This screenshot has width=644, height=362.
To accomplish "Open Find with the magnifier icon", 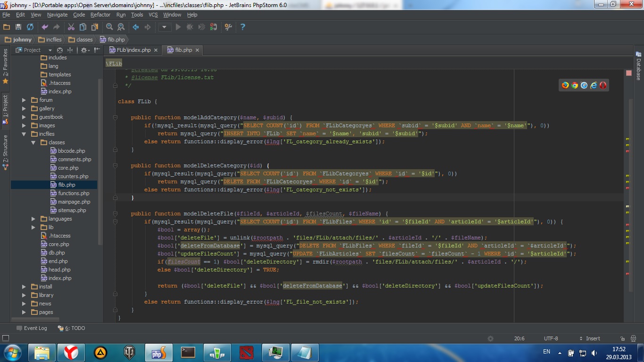I will (x=109, y=27).
